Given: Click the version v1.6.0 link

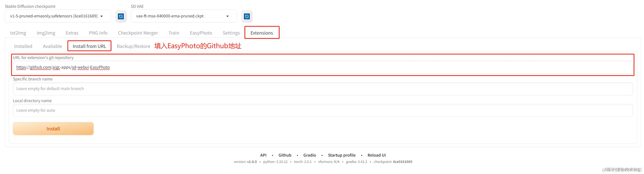Looking at the screenshot, I should pos(252,162).
